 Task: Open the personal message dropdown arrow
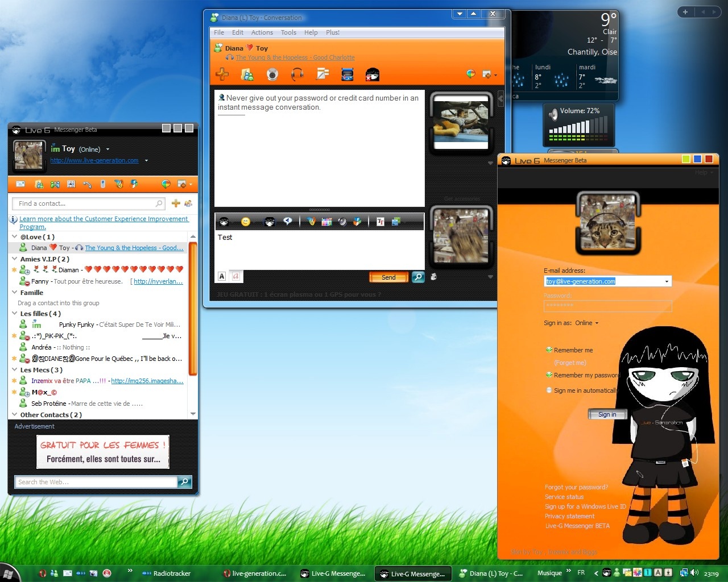click(x=146, y=161)
